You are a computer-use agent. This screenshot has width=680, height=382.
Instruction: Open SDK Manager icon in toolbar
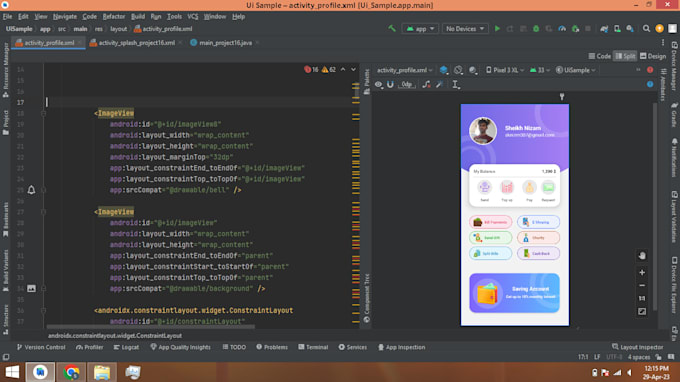click(x=630, y=29)
